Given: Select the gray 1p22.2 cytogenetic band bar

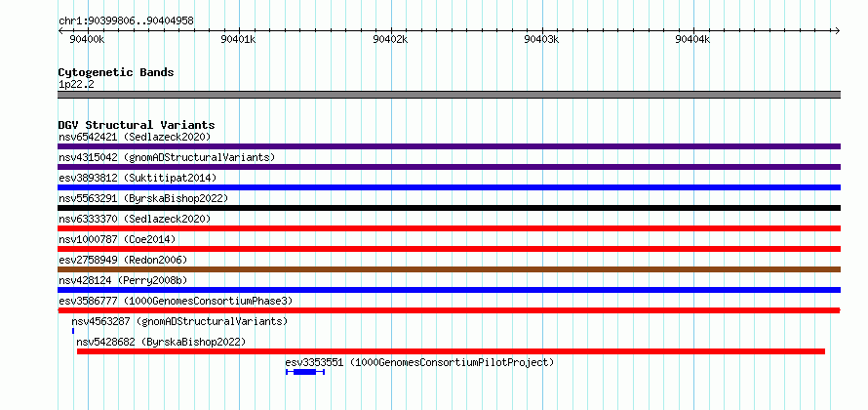Looking at the screenshot, I should pyautogui.click(x=449, y=95).
